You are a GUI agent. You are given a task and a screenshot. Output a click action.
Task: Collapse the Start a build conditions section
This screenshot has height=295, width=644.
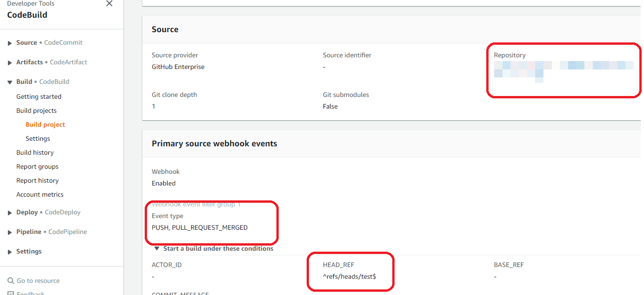click(157, 248)
